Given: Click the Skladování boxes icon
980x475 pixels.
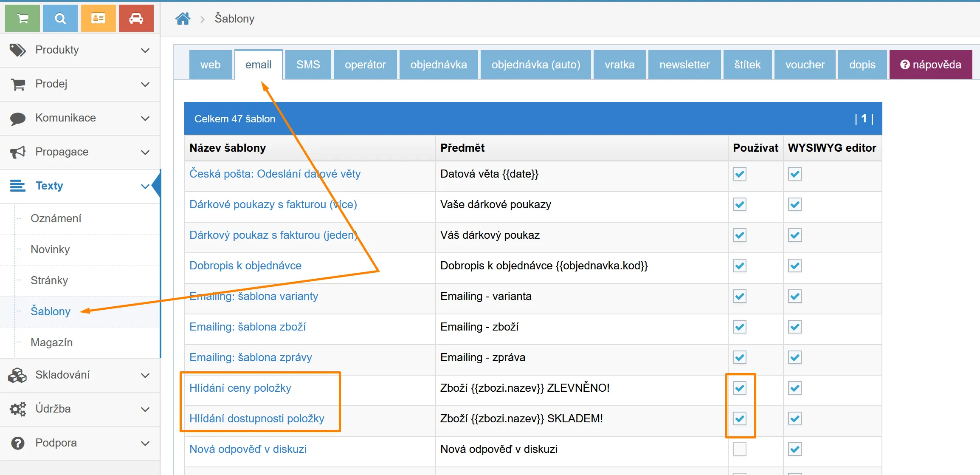Looking at the screenshot, I should pyautogui.click(x=17, y=375).
